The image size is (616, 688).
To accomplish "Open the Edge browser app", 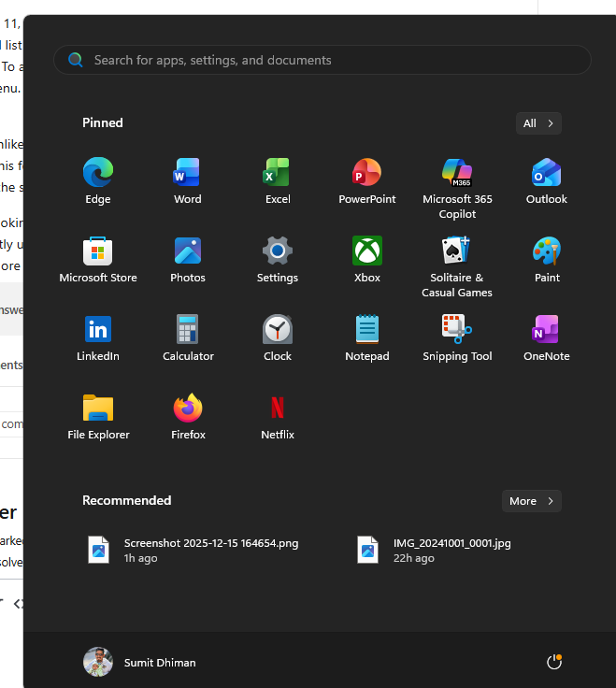I will pyautogui.click(x=98, y=181).
